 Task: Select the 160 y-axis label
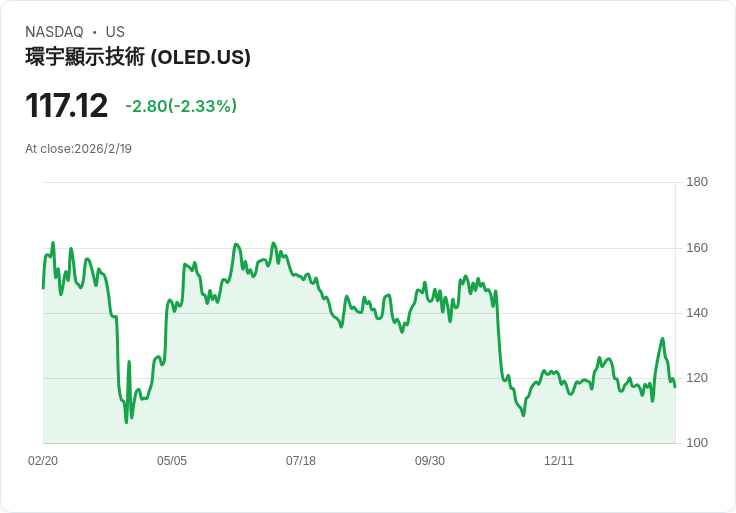pos(697,248)
